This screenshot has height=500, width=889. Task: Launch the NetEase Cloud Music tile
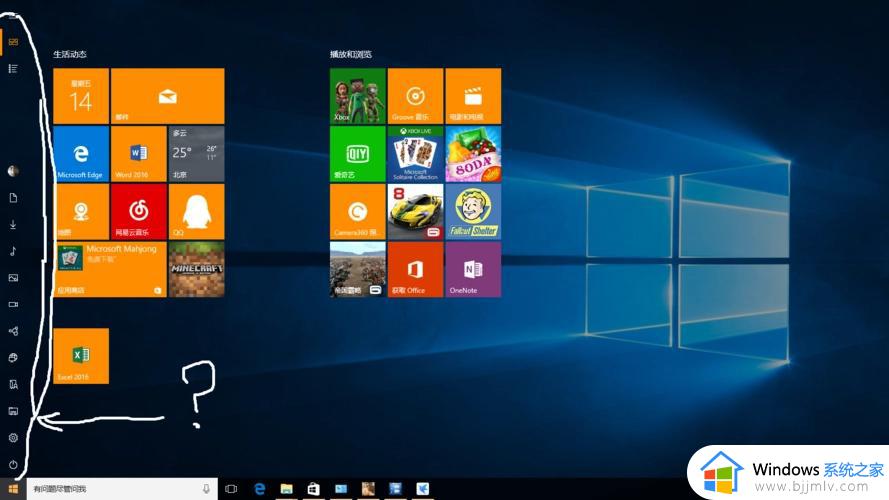pyautogui.click(x=139, y=212)
